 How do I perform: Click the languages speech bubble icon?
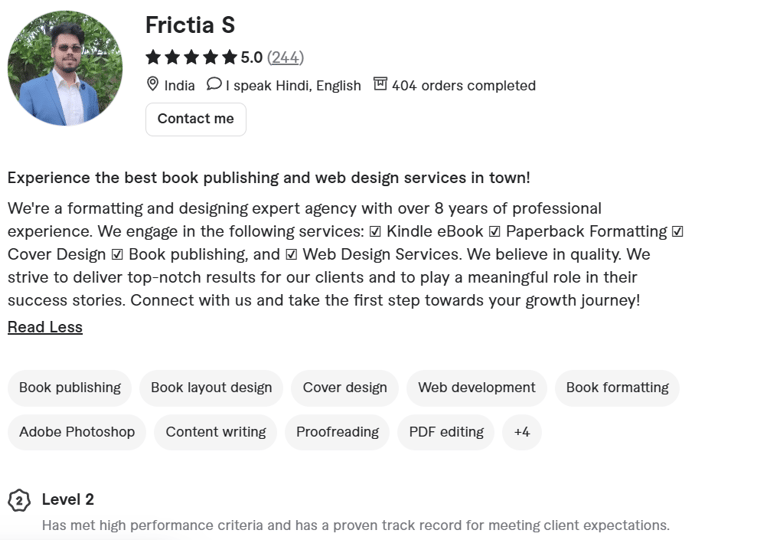pyautogui.click(x=213, y=84)
